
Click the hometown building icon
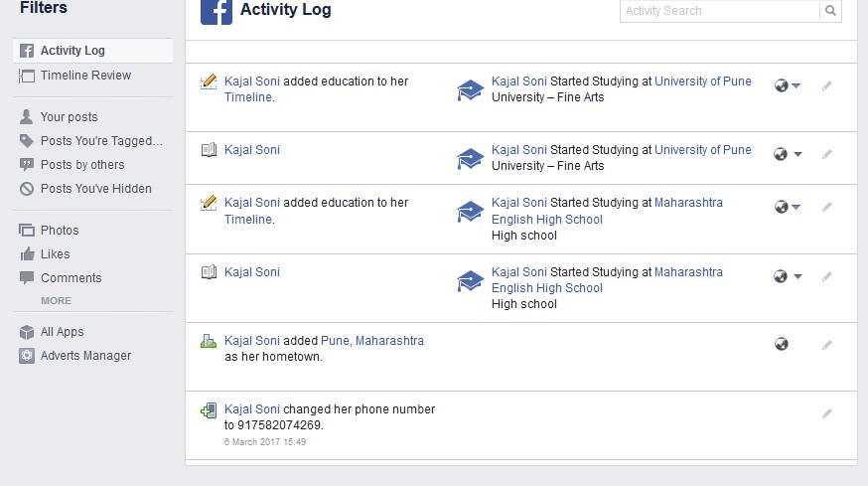209,341
